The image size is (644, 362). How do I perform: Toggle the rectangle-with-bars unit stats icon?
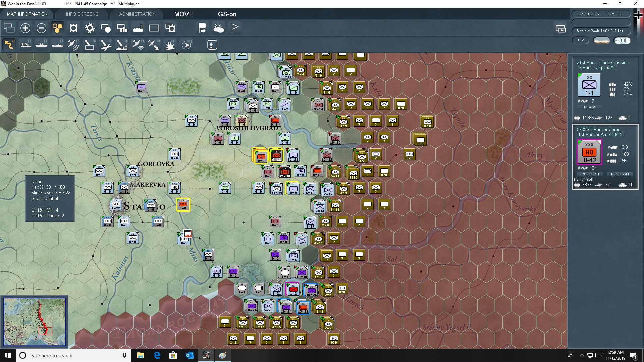pyautogui.click(x=122, y=28)
